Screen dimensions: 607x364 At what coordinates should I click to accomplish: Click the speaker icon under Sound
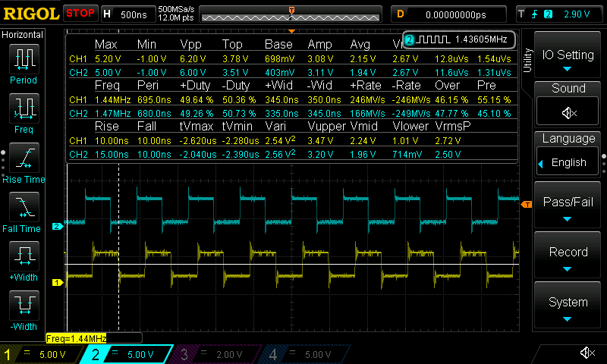pos(568,113)
